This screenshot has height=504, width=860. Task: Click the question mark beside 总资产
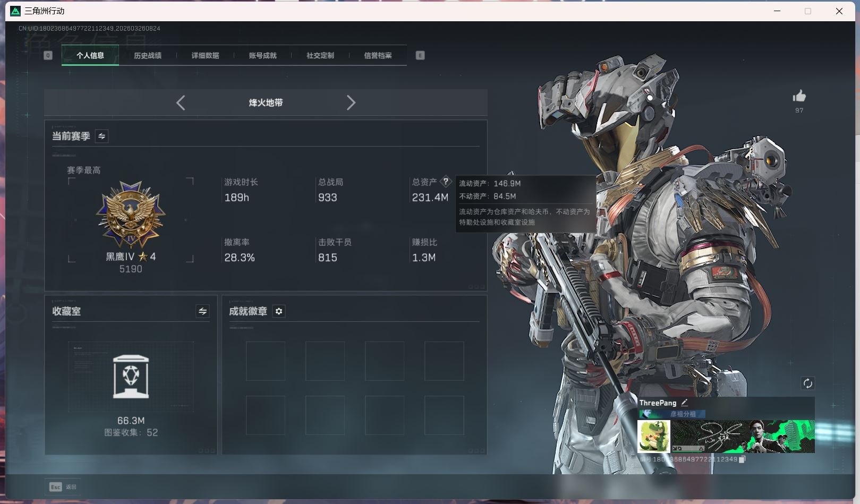(x=446, y=182)
